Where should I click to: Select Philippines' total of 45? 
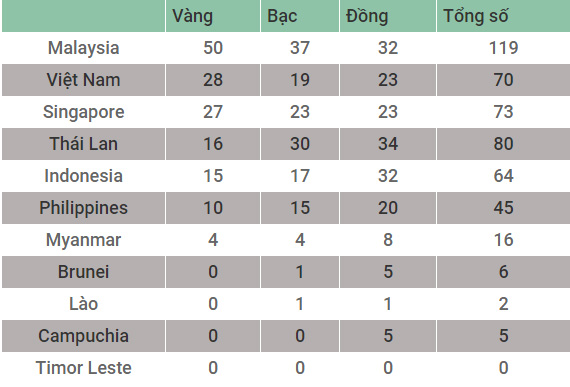(x=503, y=208)
